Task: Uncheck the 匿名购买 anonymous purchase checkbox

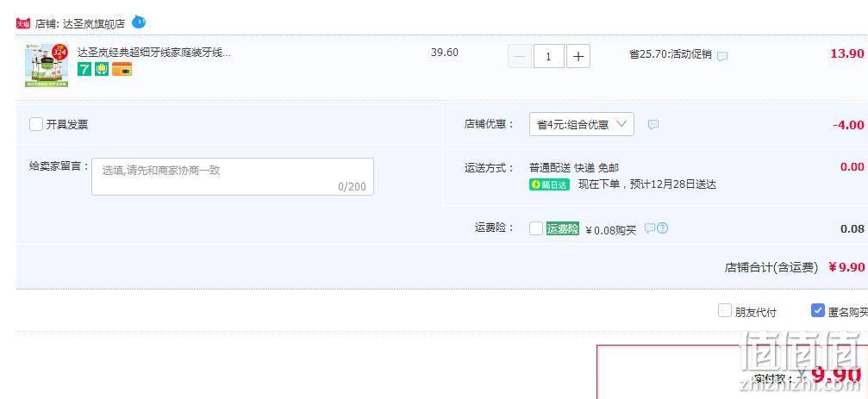Action: (818, 310)
